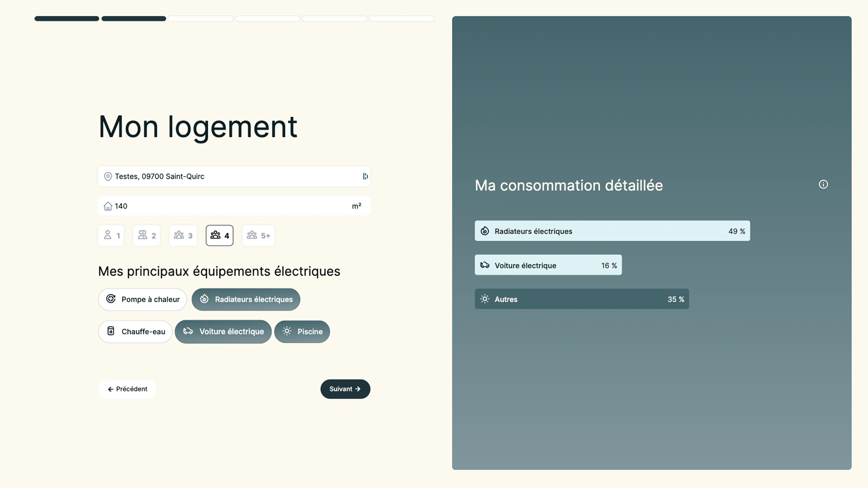Choose 5+ occupants option
This screenshot has height=488, width=868.
coord(258,235)
